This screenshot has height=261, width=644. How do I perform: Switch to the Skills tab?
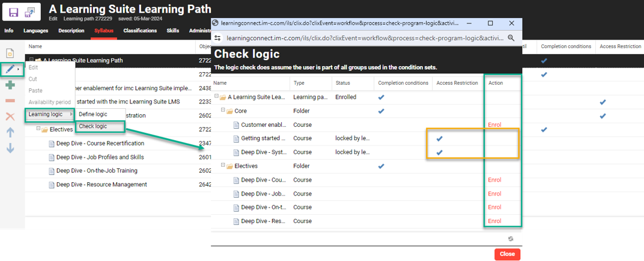point(173,31)
